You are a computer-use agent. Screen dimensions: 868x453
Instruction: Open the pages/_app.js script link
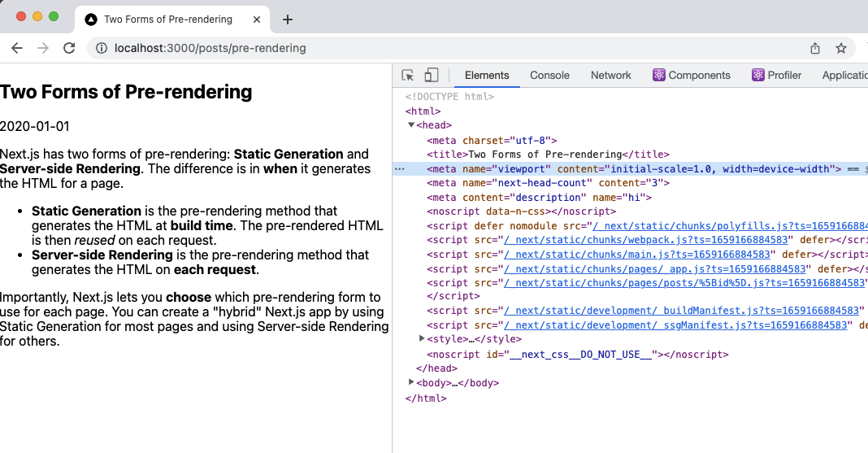[x=654, y=268]
